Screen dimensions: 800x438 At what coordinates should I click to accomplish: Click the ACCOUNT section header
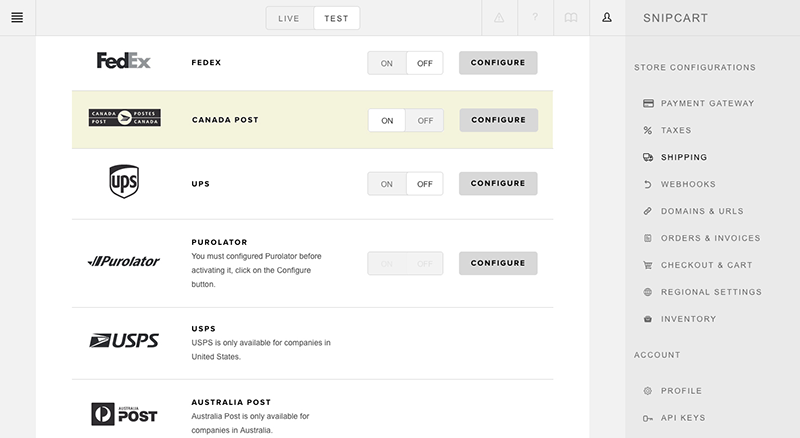tap(657, 355)
